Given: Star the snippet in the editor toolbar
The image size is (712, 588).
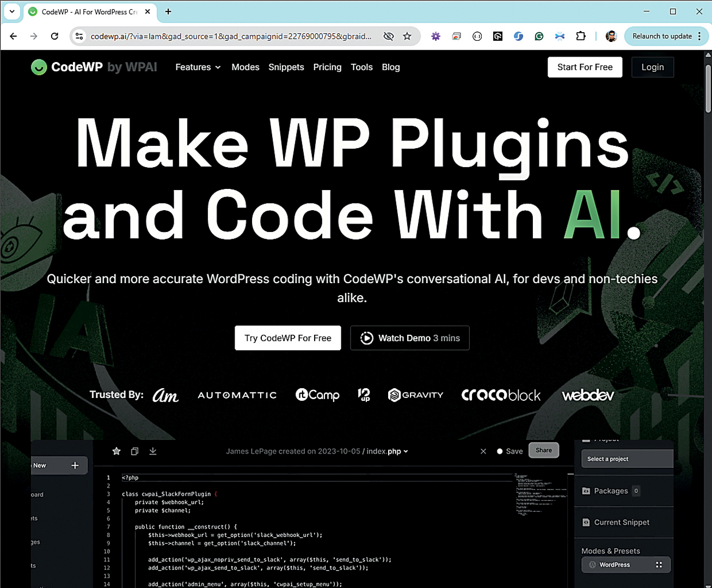Looking at the screenshot, I should point(116,451).
